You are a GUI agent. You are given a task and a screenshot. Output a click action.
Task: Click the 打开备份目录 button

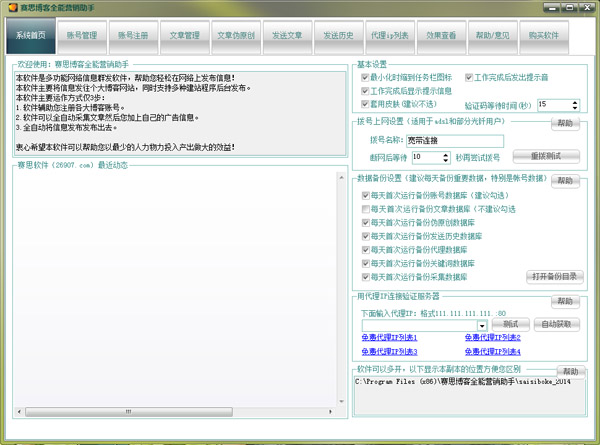tap(551, 276)
